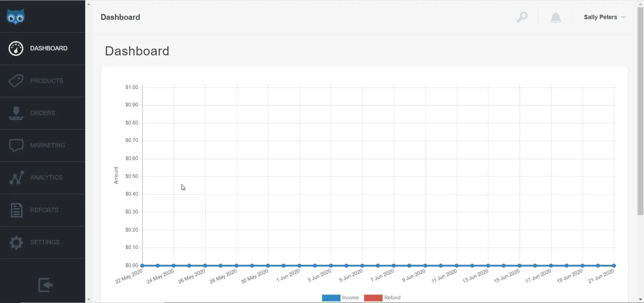
Task: Click the Reports document icon
Action: [x=17, y=210]
